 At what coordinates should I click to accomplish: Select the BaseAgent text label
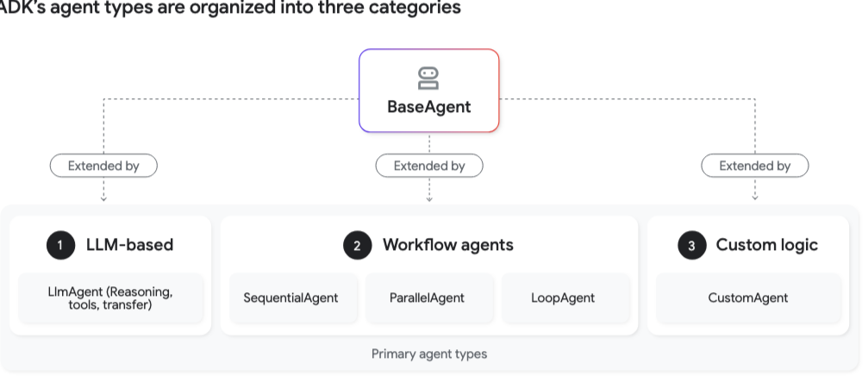coord(429,108)
